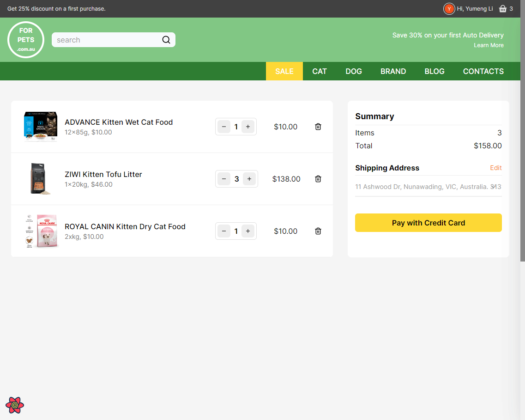Decrease quantity of ZIWI Kitten Tofu Litter
The height and width of the screenshot is (420, 525).
point(224,179)
